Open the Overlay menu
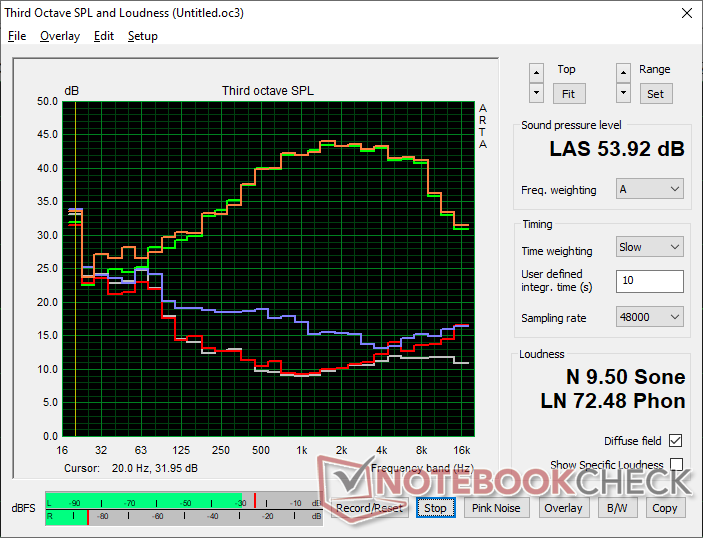 [x=59, y=36]
